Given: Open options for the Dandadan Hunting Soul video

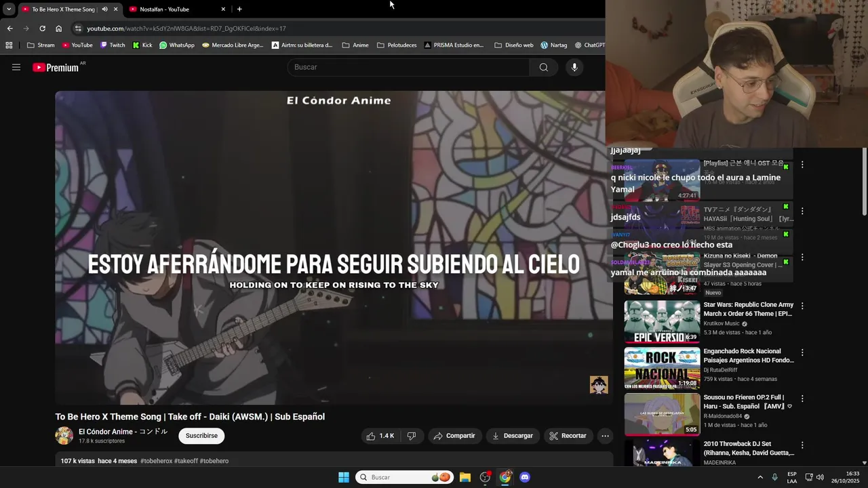Looking at the screenshot, I should (x=802, y=211).
